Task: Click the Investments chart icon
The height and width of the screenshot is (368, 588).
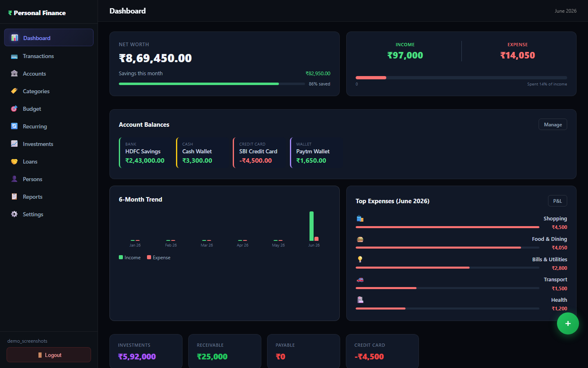Action: tap(14, 144)
